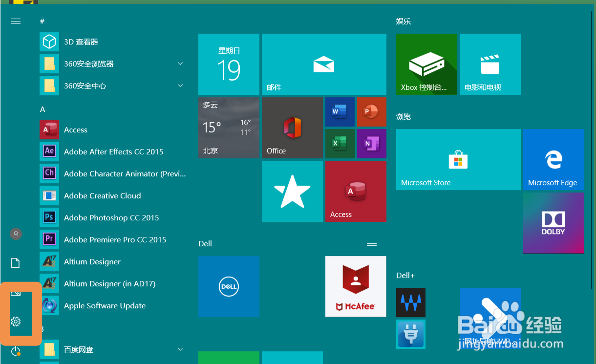Expand the 360安全浏览器 folder chevron
The width and height of the screenshot is (596, 364).
point(180,64)
